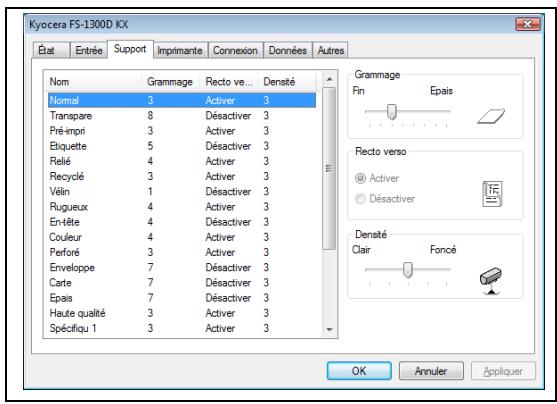Select the Perforé media row
This screenshot has height=404, width=557.
point(182,252)
